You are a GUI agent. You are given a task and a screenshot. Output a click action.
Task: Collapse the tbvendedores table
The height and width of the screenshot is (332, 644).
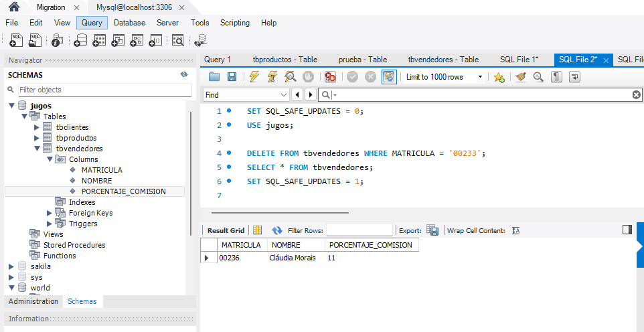(37, 149)
